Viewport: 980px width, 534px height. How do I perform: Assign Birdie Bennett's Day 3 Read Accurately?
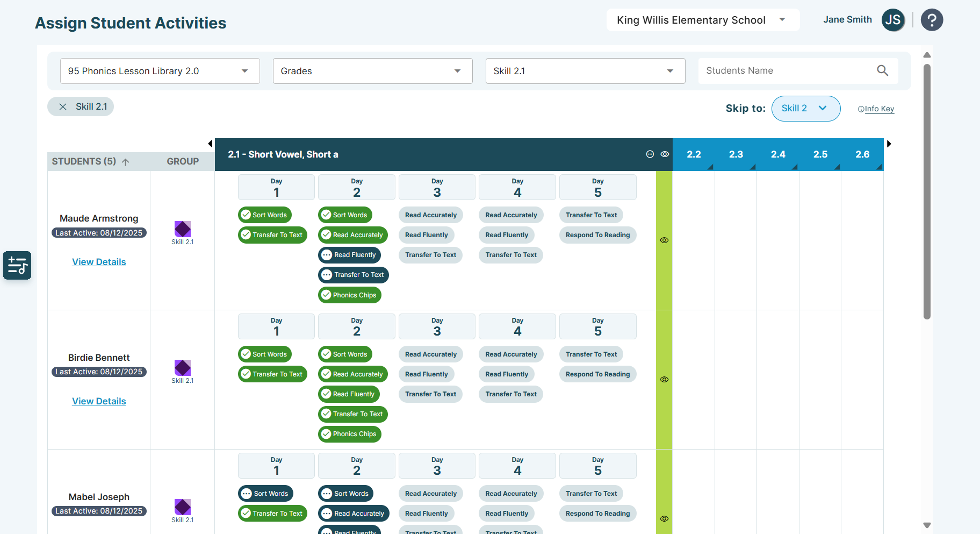[x=431, y=354]
